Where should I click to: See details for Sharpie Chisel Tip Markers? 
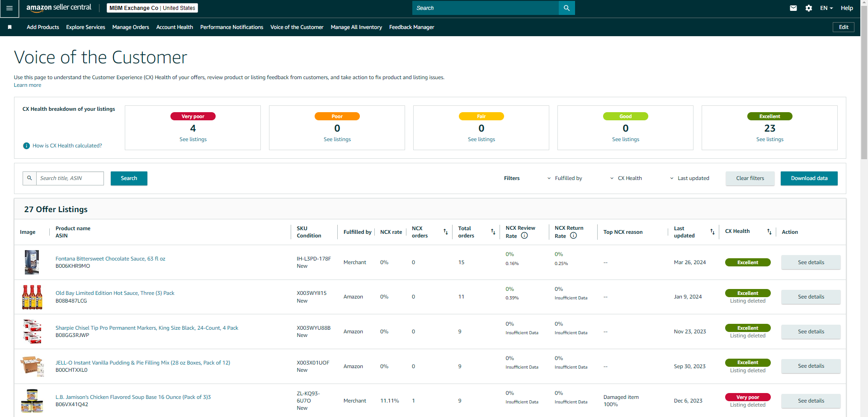tap(811, 332)
